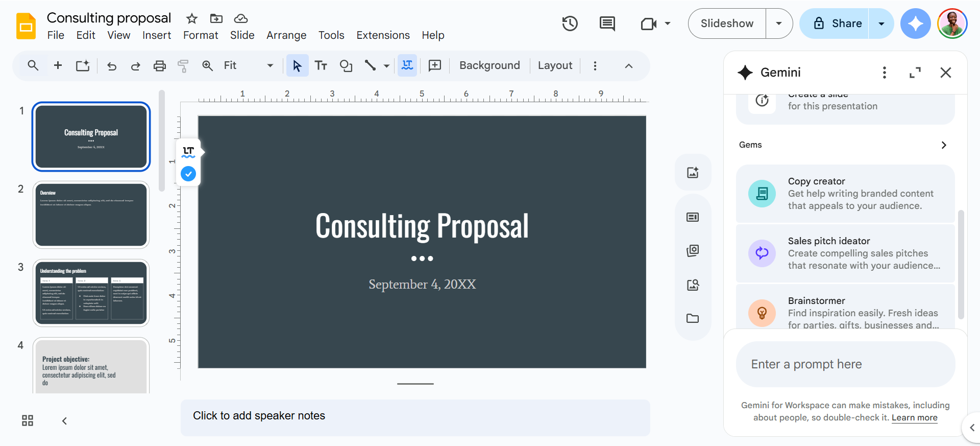Toggle the LanguageTool toolbar icon
980x446 pixels.
[407, 65]
